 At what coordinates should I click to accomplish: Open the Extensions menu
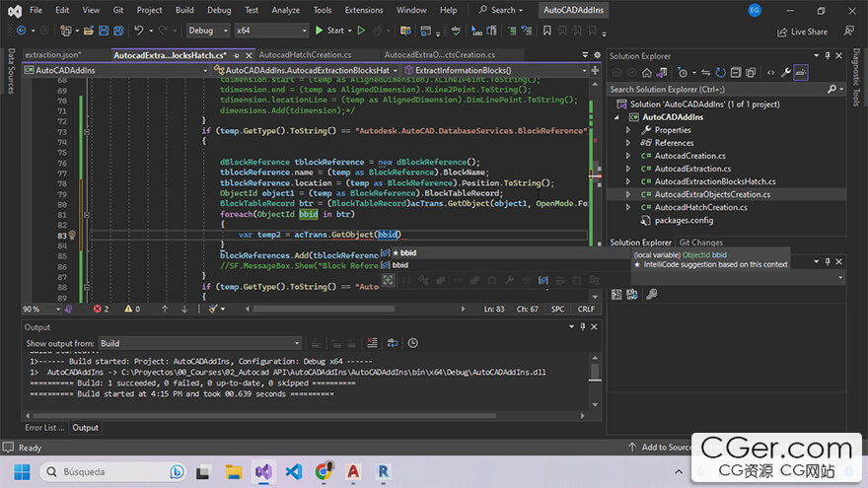(364, 10)
